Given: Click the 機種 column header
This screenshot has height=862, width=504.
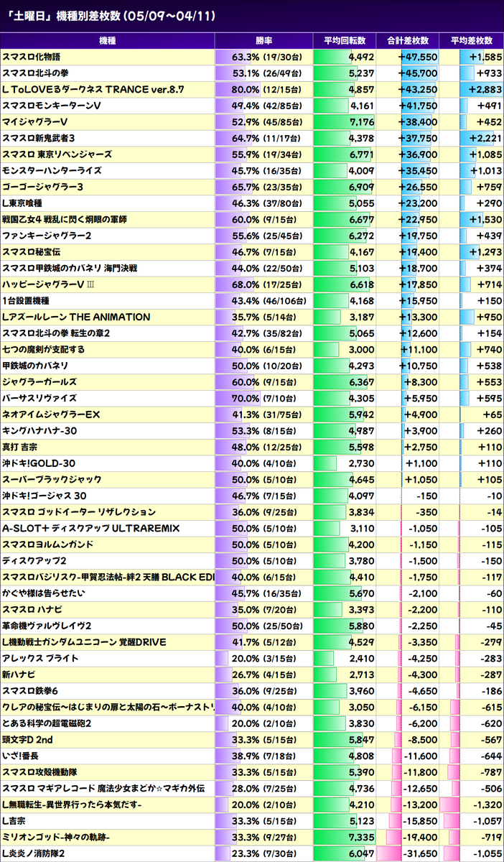Looking at the screenshot, I should click(x=107, y=41).
